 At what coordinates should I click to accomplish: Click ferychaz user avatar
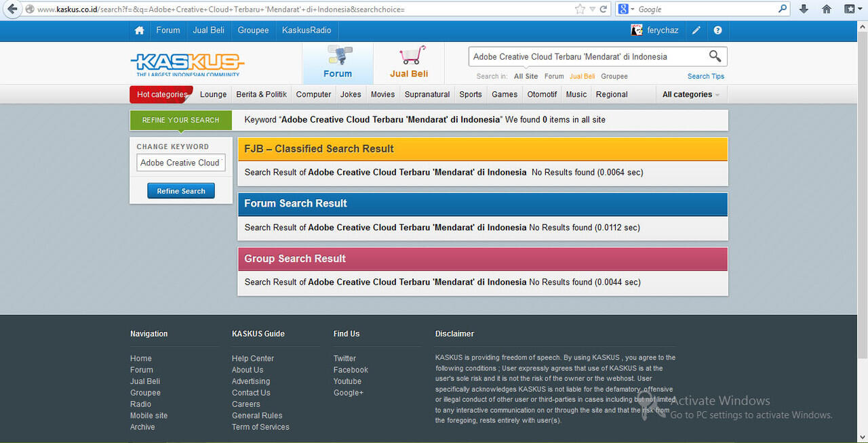coord(637,30)
